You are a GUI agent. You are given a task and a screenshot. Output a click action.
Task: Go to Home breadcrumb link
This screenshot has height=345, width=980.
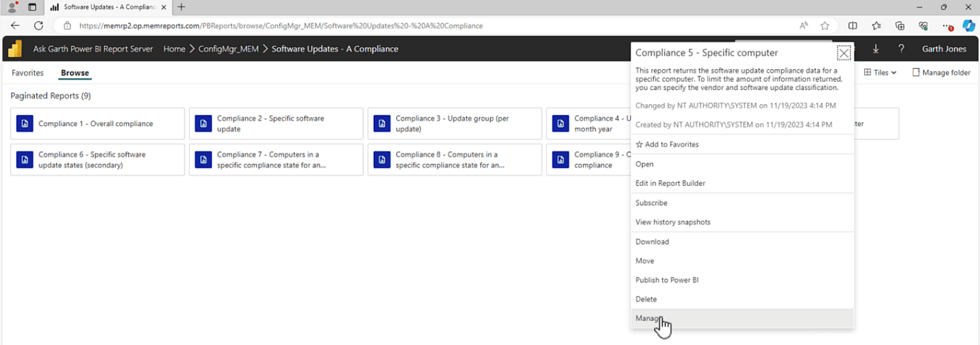click(174, 49)
